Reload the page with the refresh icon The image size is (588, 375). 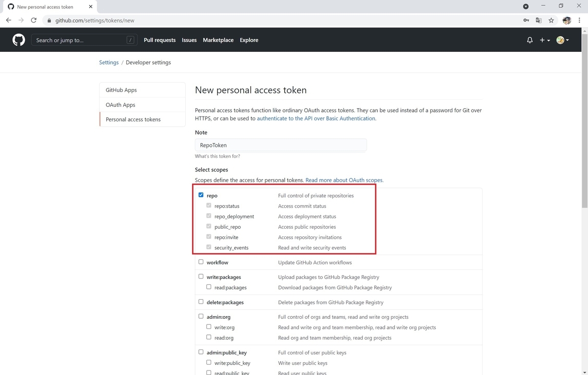(34, 21)
